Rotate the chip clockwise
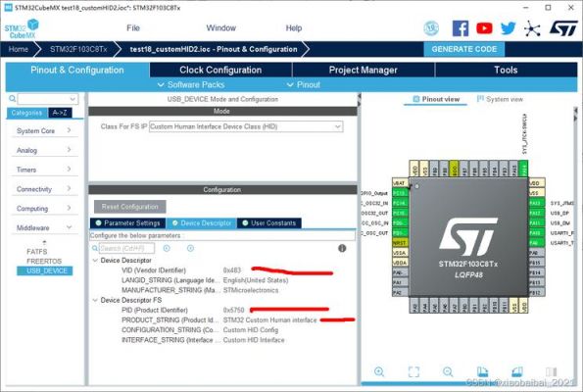Screen dimensions: 583x392 tap(482, 371)
